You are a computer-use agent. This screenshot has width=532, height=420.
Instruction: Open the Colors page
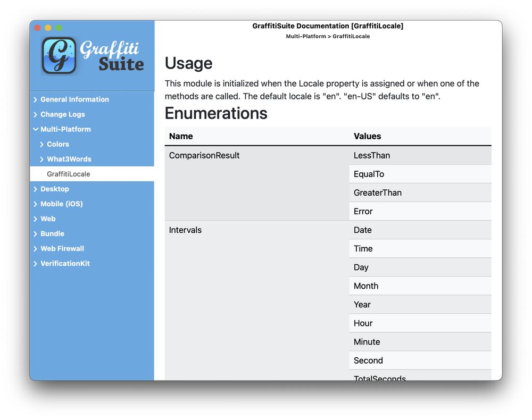[58, 144]
